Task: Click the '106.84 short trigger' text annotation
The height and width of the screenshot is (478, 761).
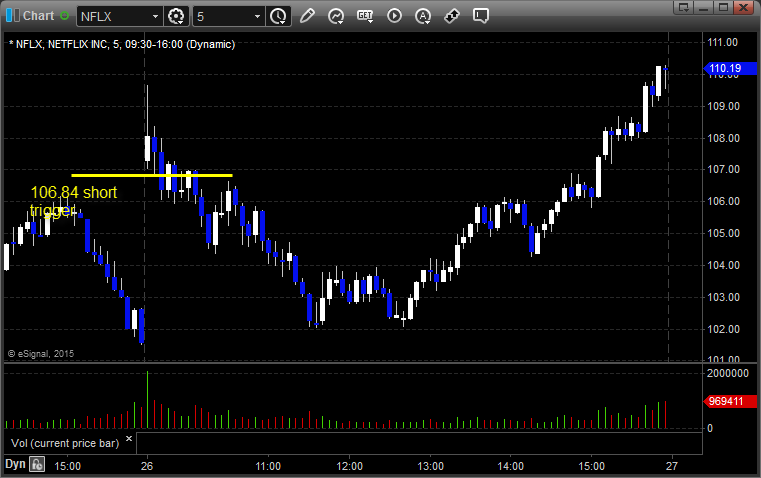Action: [74, 201]
